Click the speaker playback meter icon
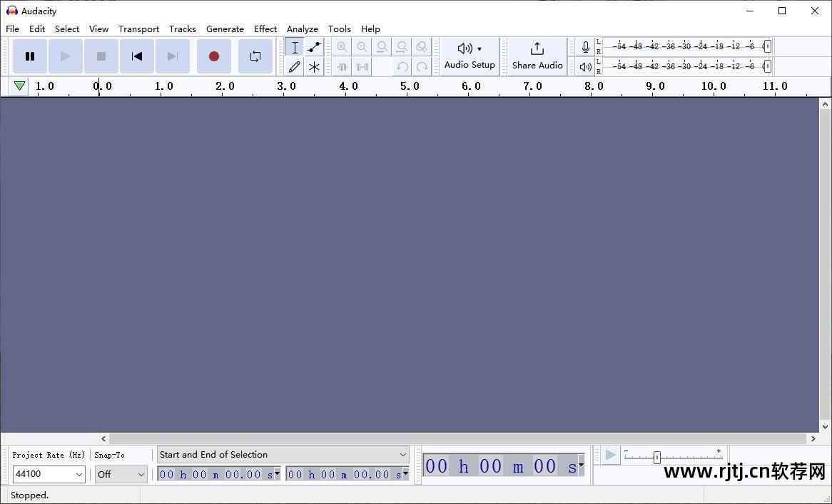 tap(585, 67)
